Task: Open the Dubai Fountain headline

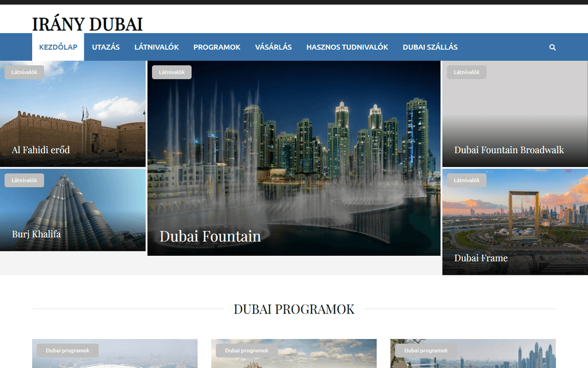Action: point(210,236)
